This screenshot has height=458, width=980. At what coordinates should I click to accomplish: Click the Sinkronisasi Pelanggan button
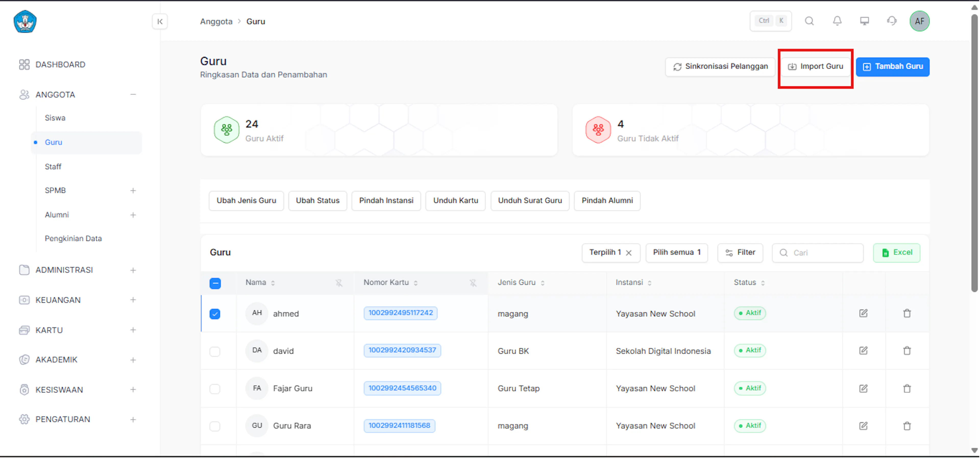point(720,67)
